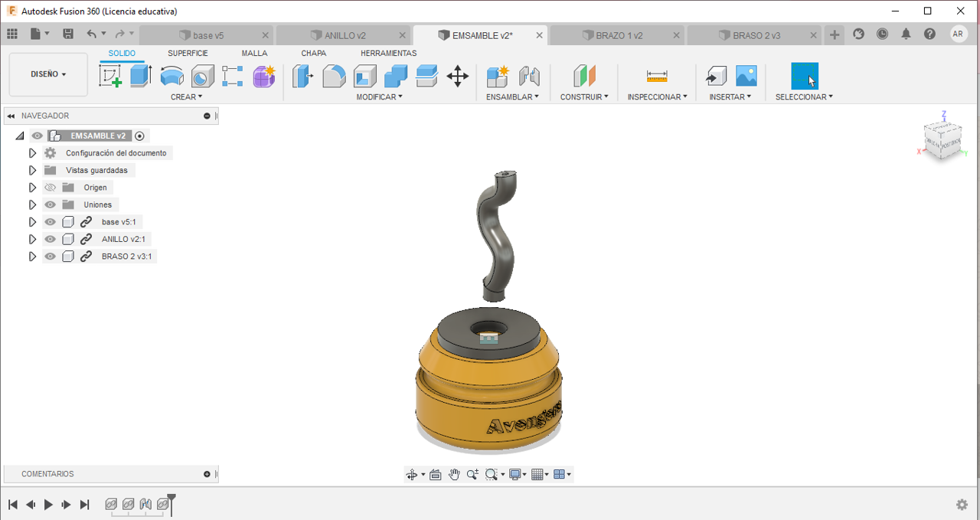Screen dimensions: 980x520
Task: Open timeline settings gear
Action: [962, 505]
